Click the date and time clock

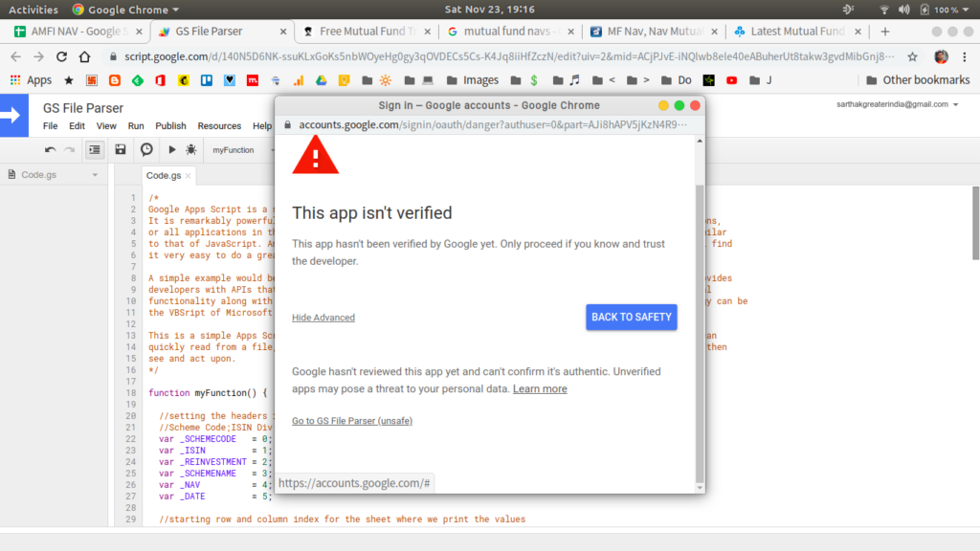(x=489, y=10)
